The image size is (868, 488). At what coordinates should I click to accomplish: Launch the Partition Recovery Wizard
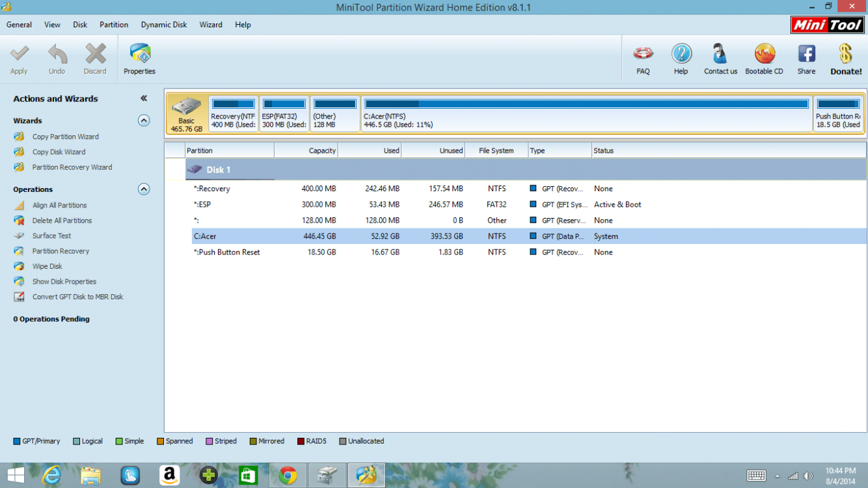pos(72,167)
